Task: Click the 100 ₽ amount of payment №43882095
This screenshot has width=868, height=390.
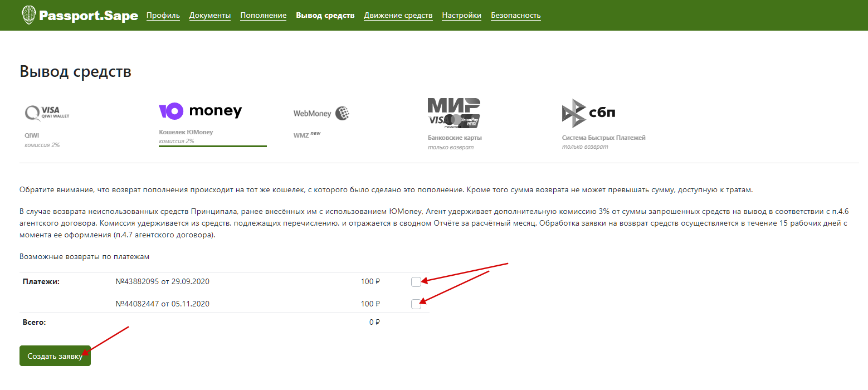Action: [370, 281]
